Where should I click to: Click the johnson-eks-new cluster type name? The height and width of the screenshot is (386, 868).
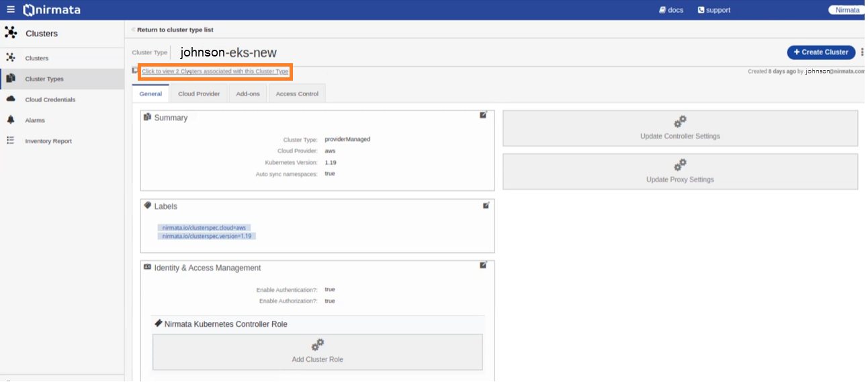tap(228, 52)
